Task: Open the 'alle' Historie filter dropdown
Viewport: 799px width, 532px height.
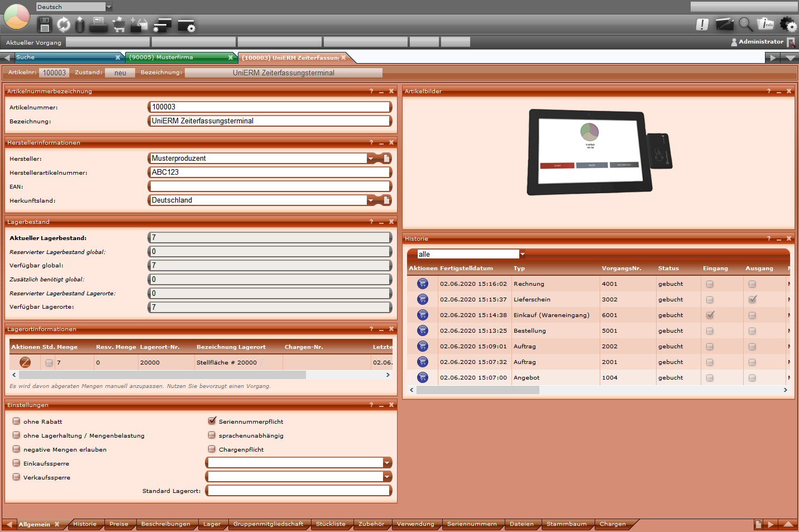Action: (522, 254)
